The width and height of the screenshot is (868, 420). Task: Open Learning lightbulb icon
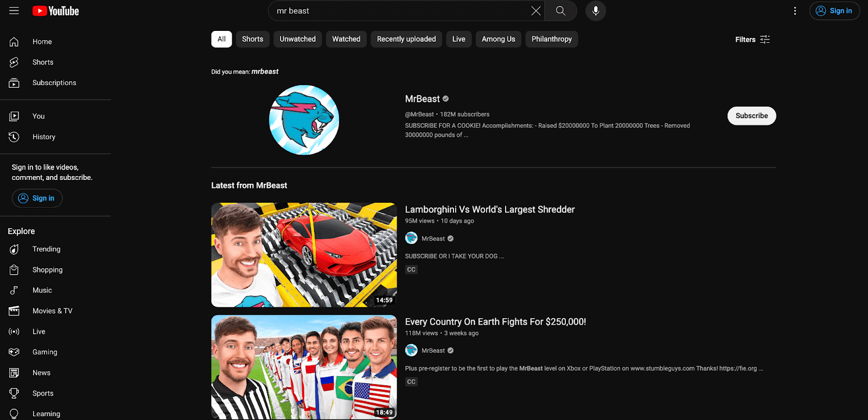pos(14,414)
